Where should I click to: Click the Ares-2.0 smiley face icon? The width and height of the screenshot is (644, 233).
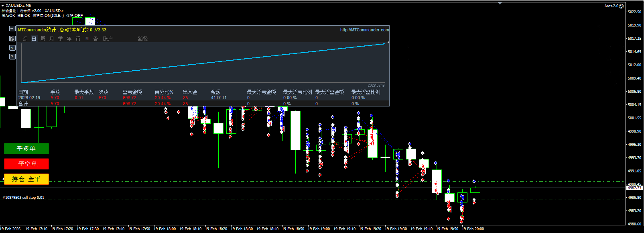tap(622, 6)
